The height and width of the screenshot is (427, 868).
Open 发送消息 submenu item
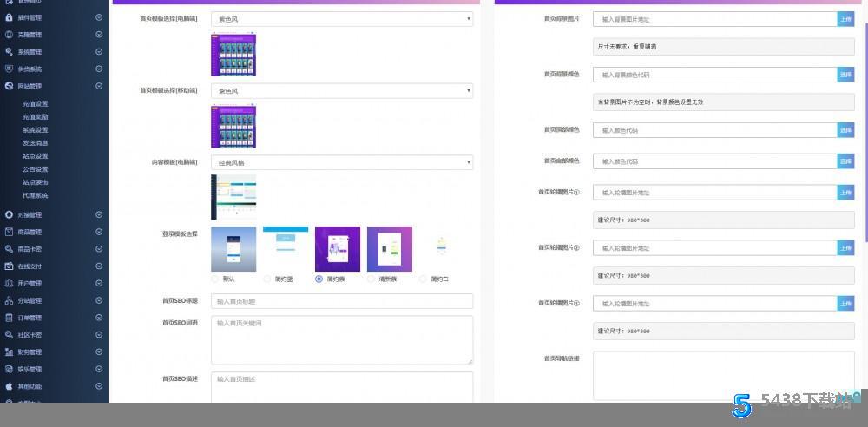pyautogui.click(x=35, y=143)
